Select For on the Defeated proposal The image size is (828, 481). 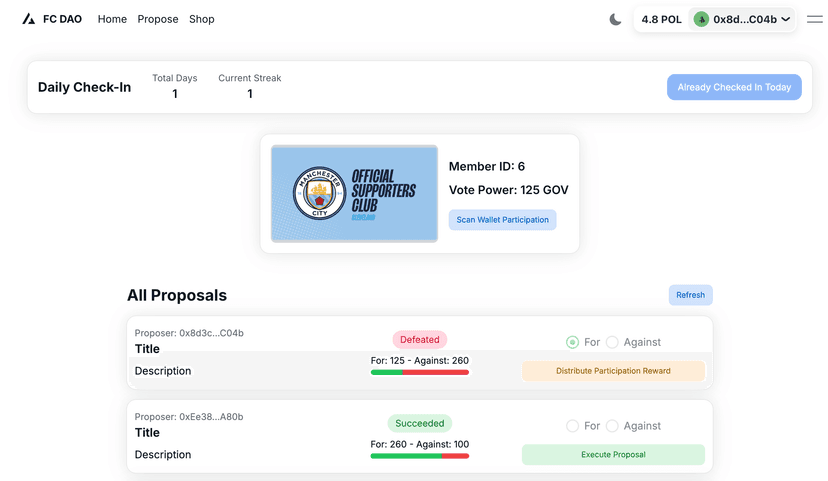coord(573,342)
